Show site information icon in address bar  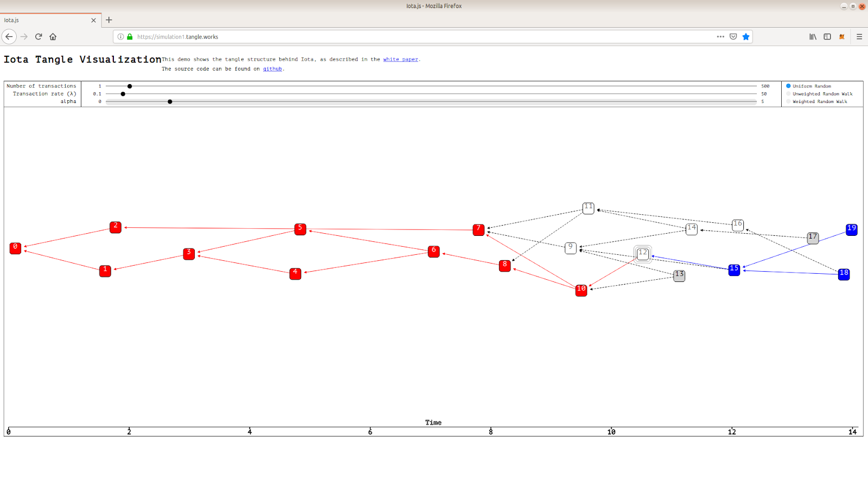120,37
